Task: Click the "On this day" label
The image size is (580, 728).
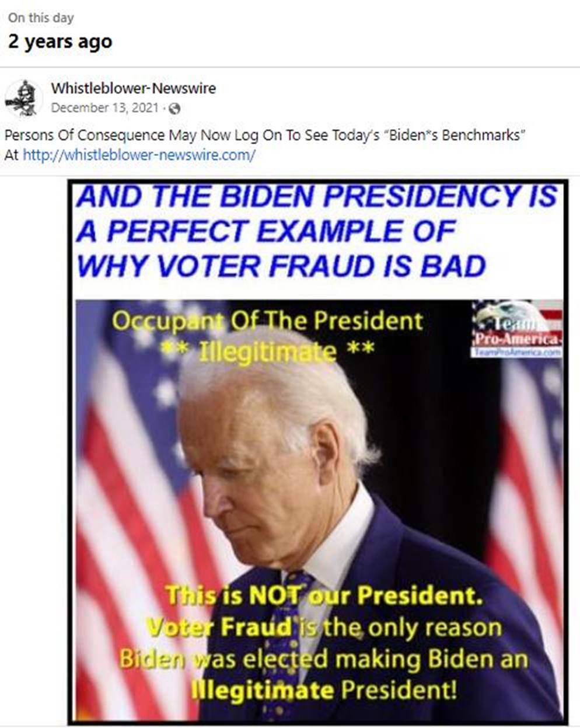Action: pos(41,18)
